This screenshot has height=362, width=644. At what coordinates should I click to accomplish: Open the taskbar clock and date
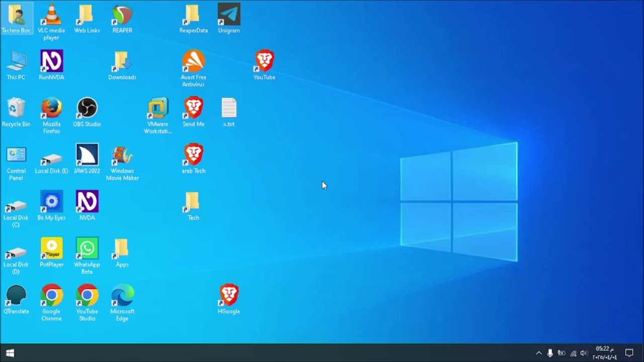point(605,353)
